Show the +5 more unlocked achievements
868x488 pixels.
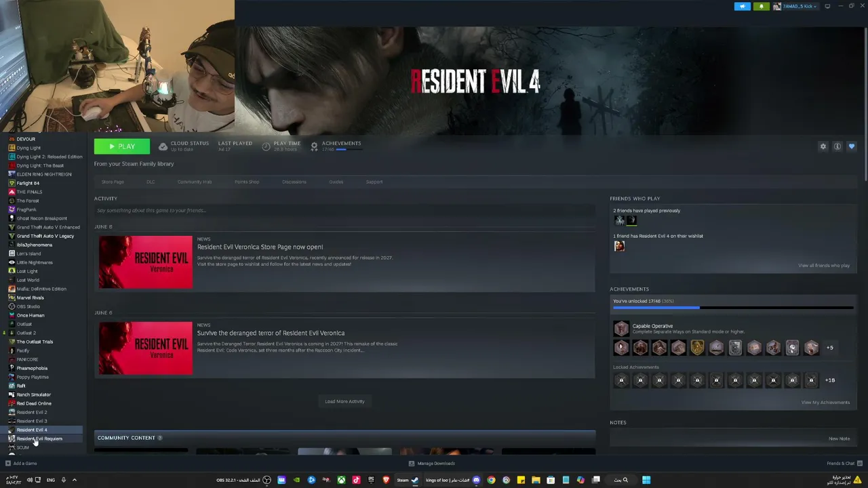pos(829,348)
